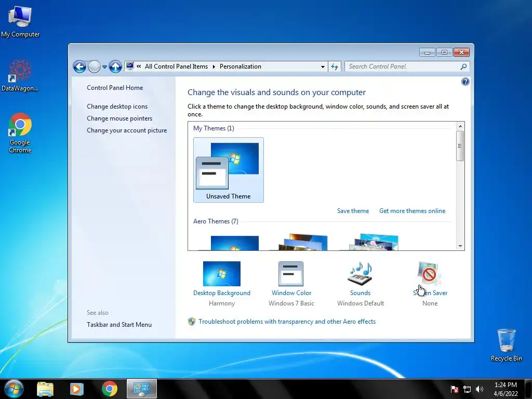Image resolution: width=532 pixels, height=399 pixels.
Task: Refresh the Personalization page
Action: [335, 66]
